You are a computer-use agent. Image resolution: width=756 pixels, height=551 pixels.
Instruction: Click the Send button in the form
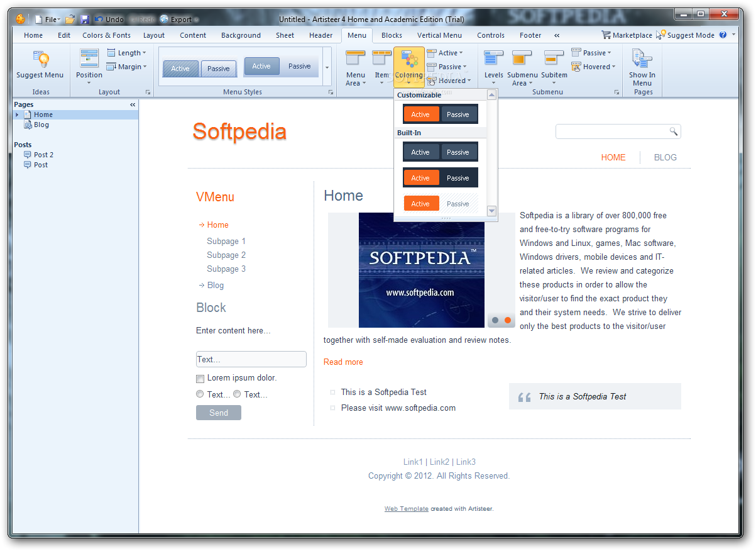point(219,413)
